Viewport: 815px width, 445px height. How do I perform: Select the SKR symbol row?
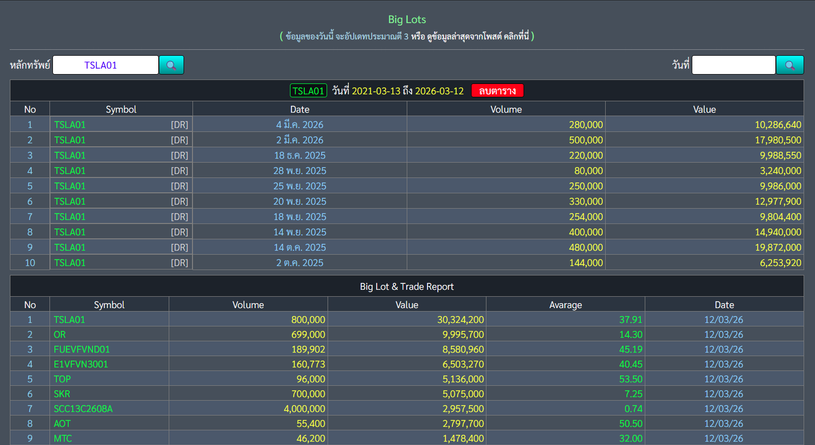[63, 395]
